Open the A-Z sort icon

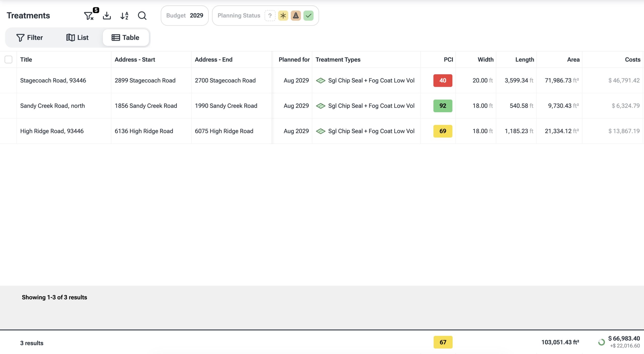tap(125, 16)
